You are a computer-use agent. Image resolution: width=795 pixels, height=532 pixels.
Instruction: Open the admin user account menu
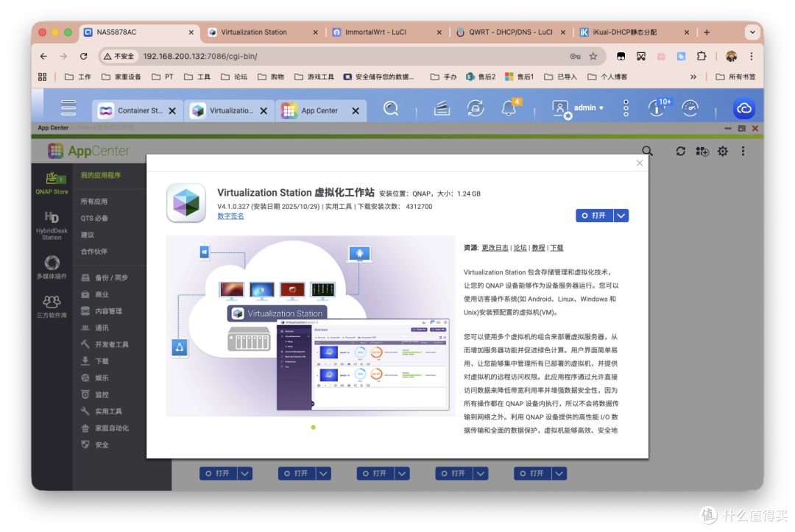578,108
